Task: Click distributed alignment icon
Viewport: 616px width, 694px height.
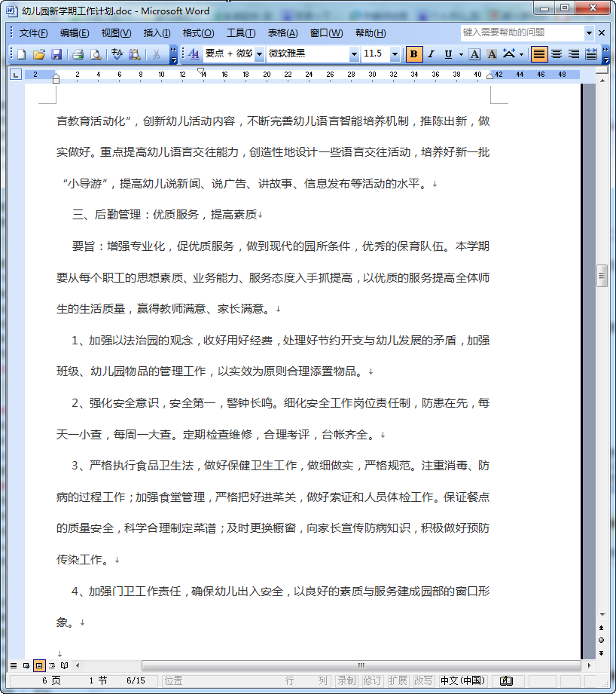Action: 591,54
